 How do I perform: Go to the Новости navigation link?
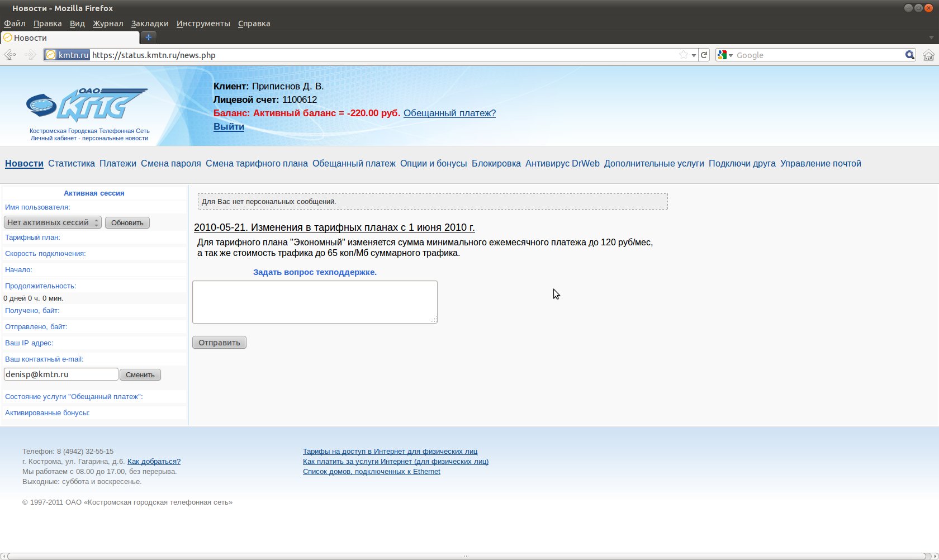click(x=24, y=164)
